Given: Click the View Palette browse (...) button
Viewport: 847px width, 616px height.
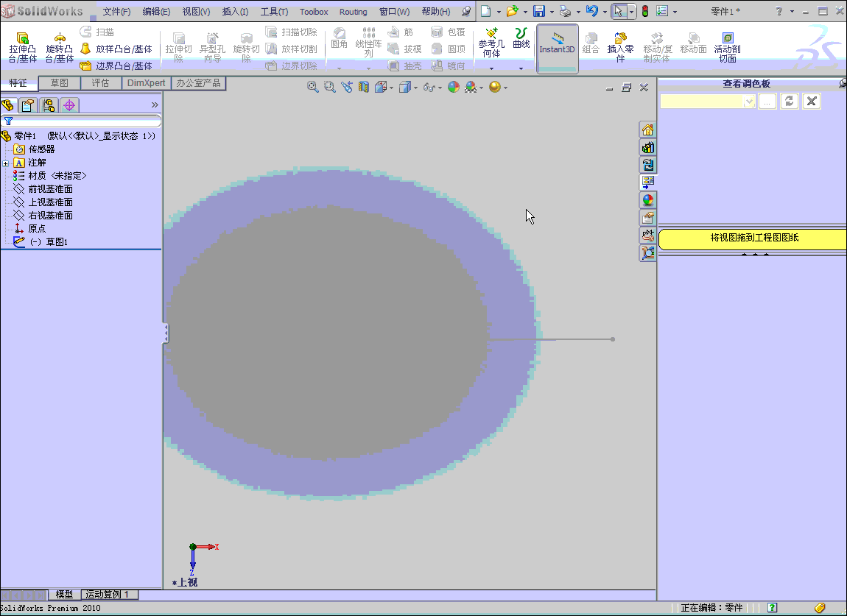Looking at the screenshot, I should pyautogui.click(x=767, y=102).
